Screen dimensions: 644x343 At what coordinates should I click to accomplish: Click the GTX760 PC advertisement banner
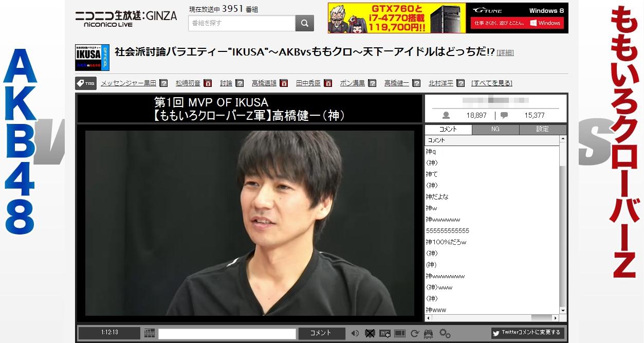(x=397, y=18)
